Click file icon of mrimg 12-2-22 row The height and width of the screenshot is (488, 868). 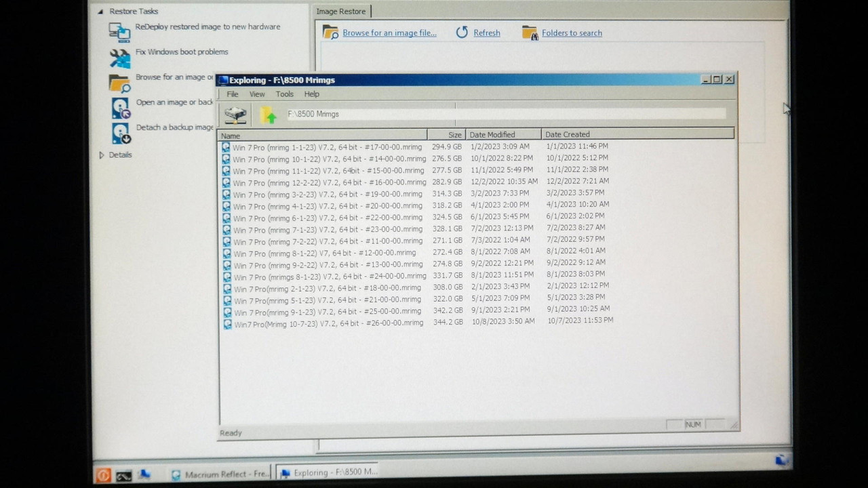(x=226, y=182)
